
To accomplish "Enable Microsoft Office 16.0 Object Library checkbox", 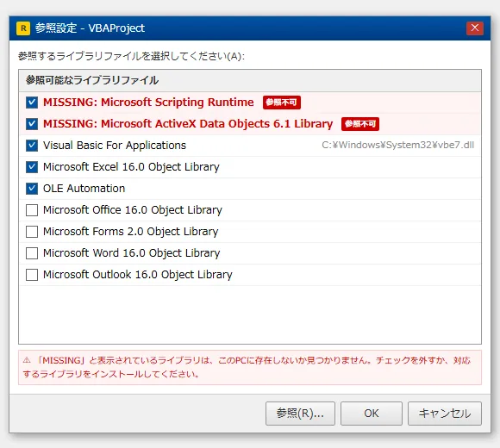I will 32,210.
